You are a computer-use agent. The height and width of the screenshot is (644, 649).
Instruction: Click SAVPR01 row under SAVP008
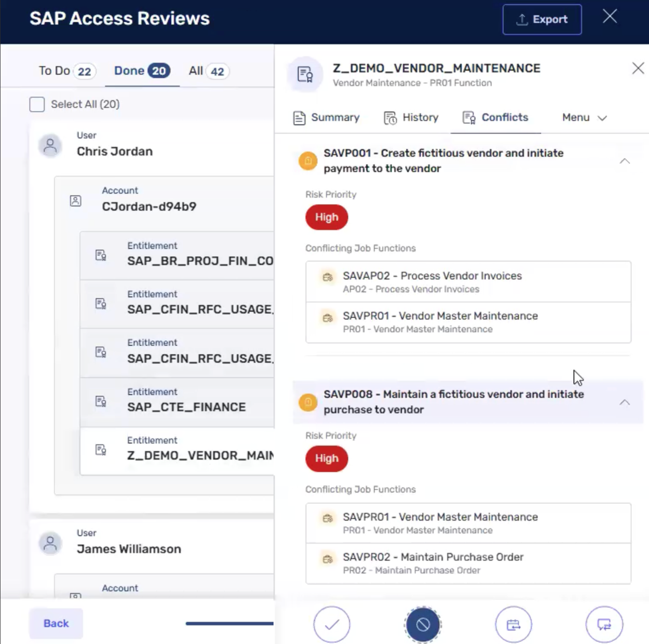tap(469, 523)
